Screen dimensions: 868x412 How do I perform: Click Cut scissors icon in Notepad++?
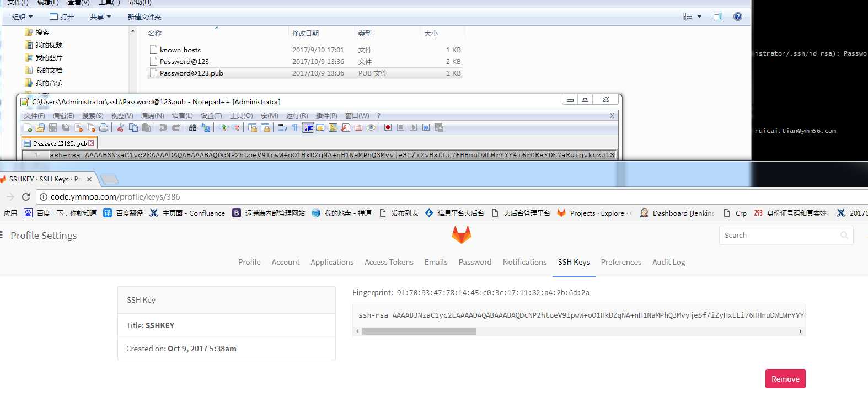click(x=120, y=127)
